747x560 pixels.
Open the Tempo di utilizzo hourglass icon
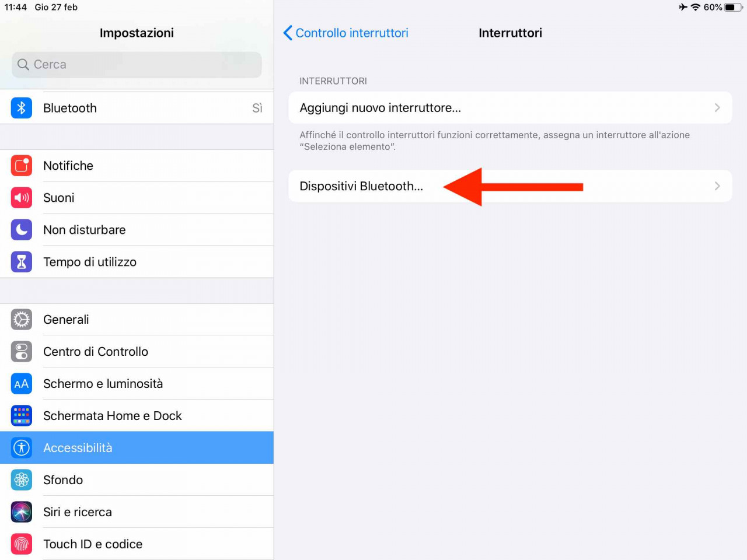(x=22, y=262)
